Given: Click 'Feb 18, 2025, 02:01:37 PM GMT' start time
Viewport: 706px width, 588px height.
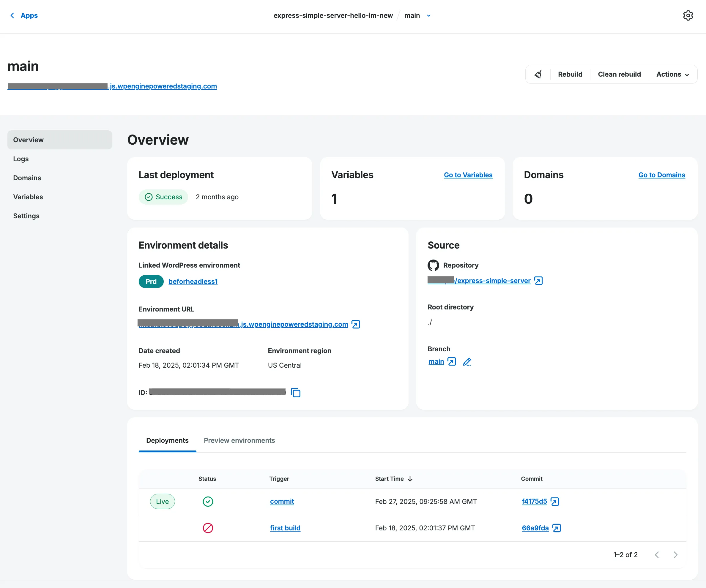Looking at the screenshot, I should 425,528.
